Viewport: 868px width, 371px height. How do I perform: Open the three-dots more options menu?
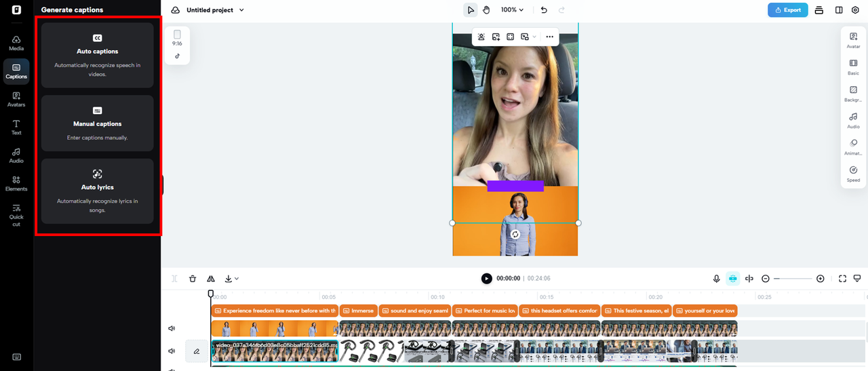coord(549,37)
